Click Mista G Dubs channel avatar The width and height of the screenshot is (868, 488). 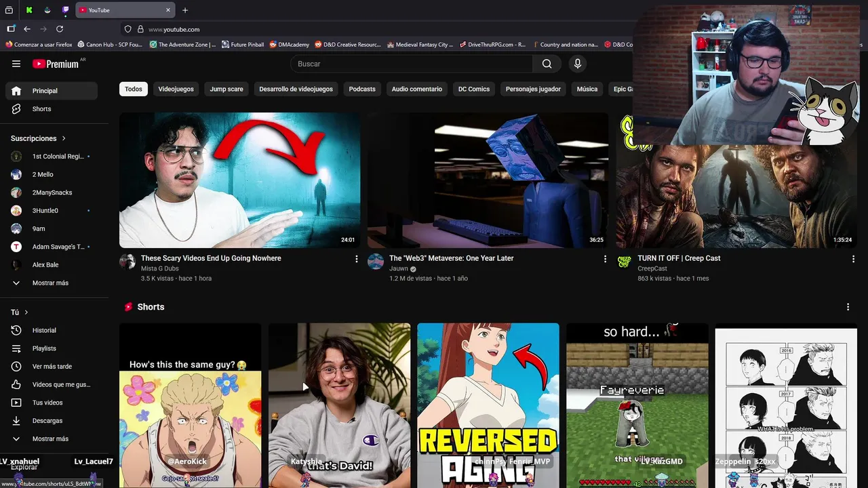[x=127, y=262]
